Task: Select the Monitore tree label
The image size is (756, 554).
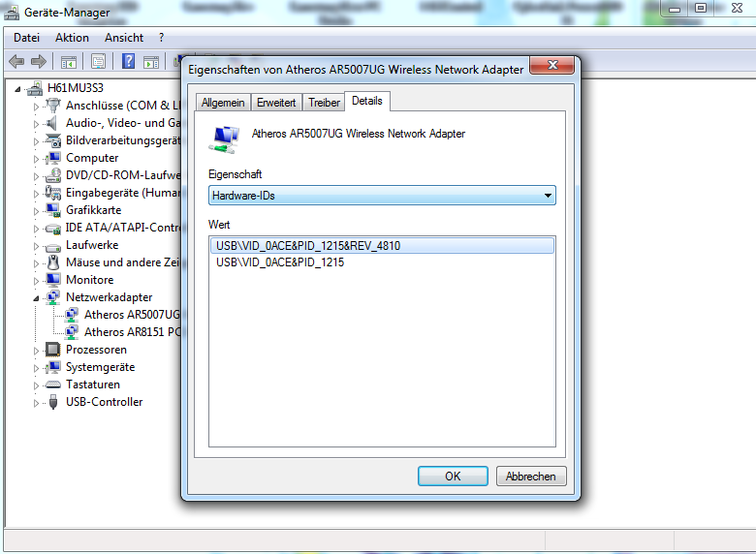Action: [90, 280]
